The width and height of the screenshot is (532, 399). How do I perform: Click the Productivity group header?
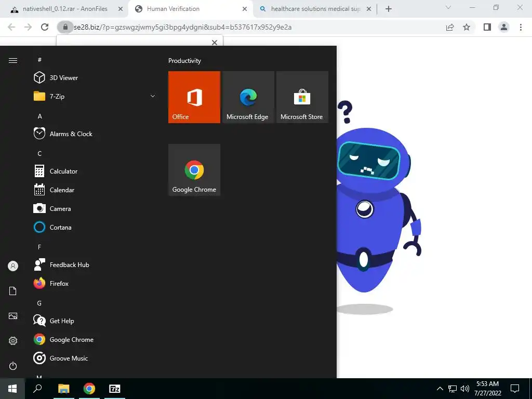[x=184, y=61]
